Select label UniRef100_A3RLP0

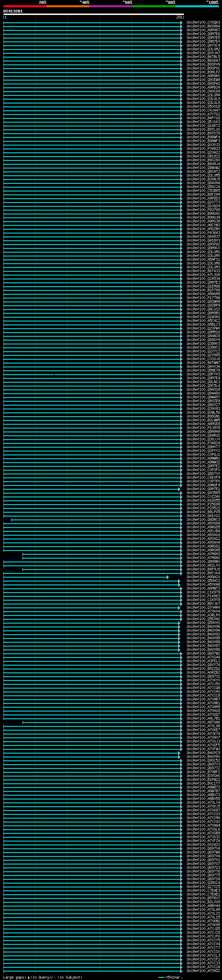203,615
